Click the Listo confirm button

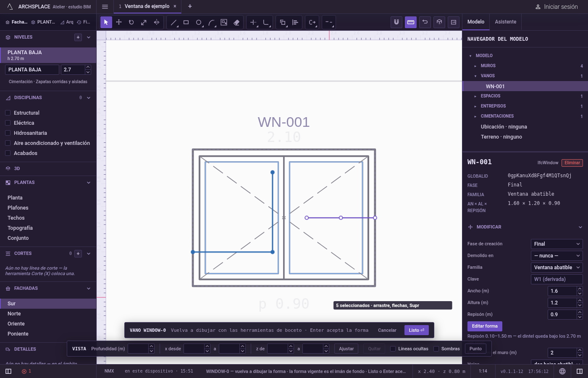click(x=417, y=330)
